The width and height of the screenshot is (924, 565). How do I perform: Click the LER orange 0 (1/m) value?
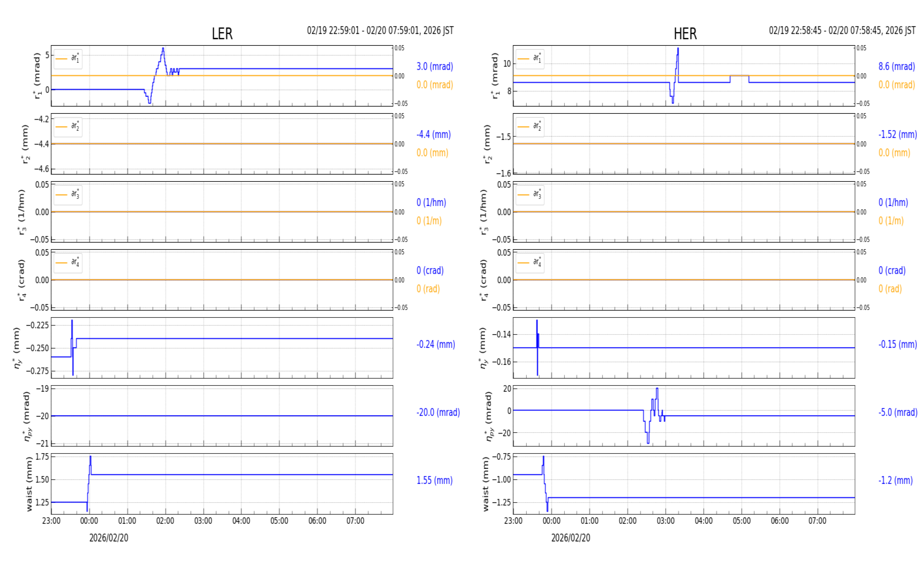point(429,221)
